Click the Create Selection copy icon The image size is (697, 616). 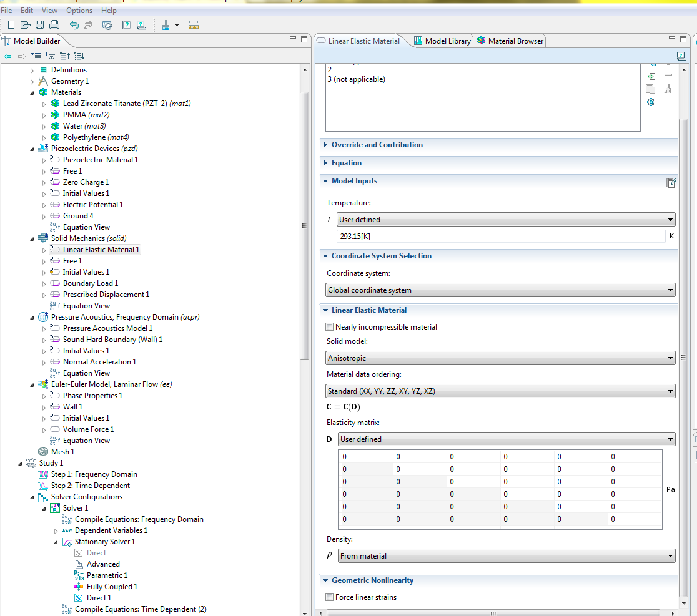coord(651,75)
